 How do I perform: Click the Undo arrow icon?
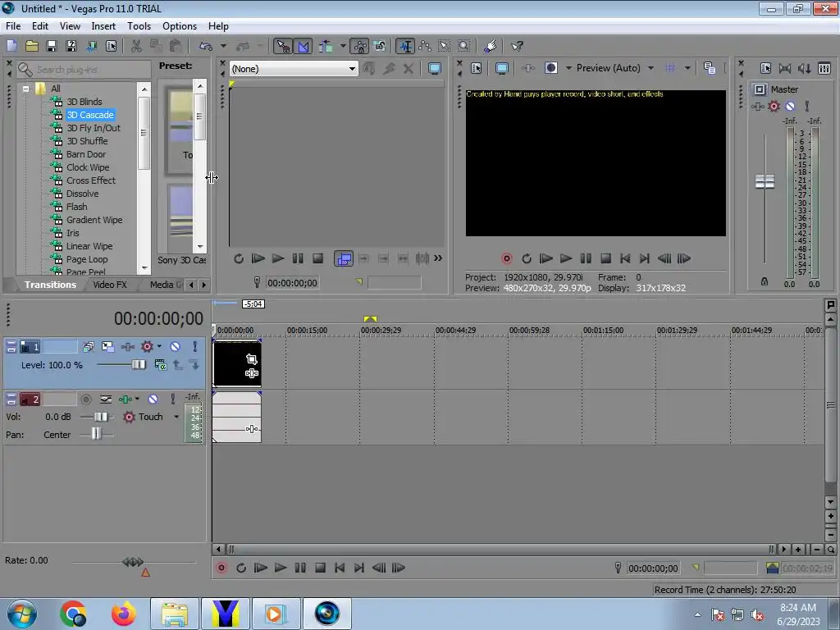pyautogui.click(x=206, y=46)
